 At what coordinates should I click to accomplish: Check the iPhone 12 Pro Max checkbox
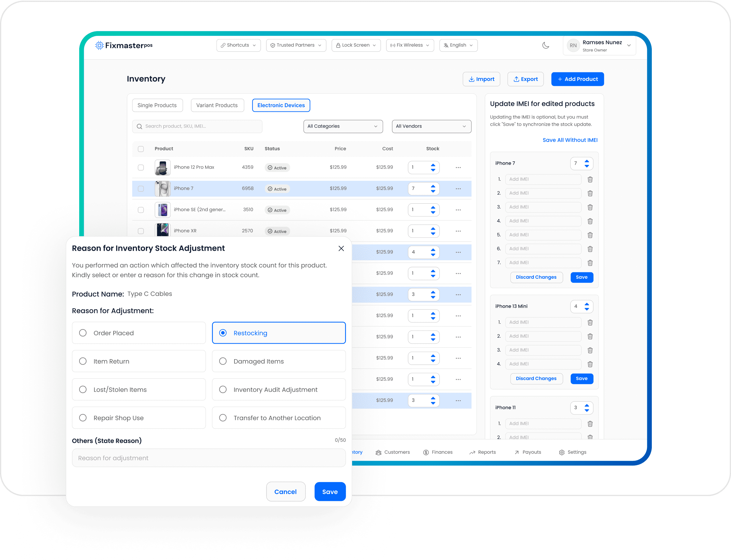[x=141, y=167]
